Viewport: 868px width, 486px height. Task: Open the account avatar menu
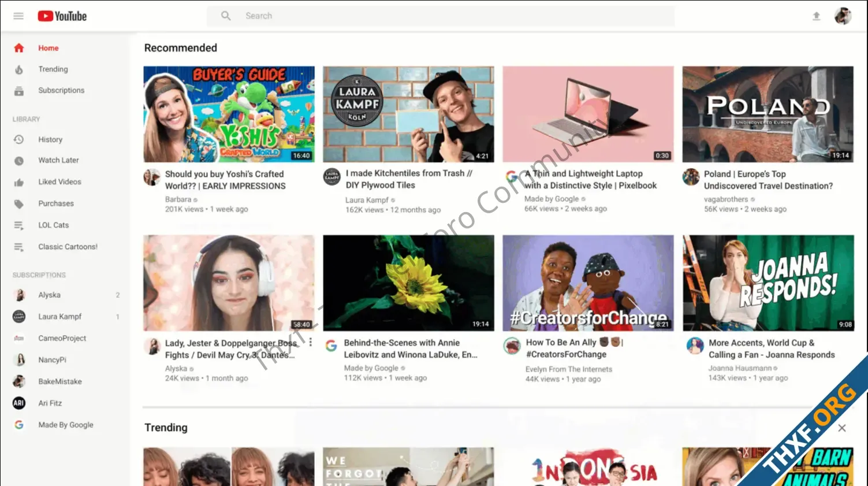(x=843, y=16)
